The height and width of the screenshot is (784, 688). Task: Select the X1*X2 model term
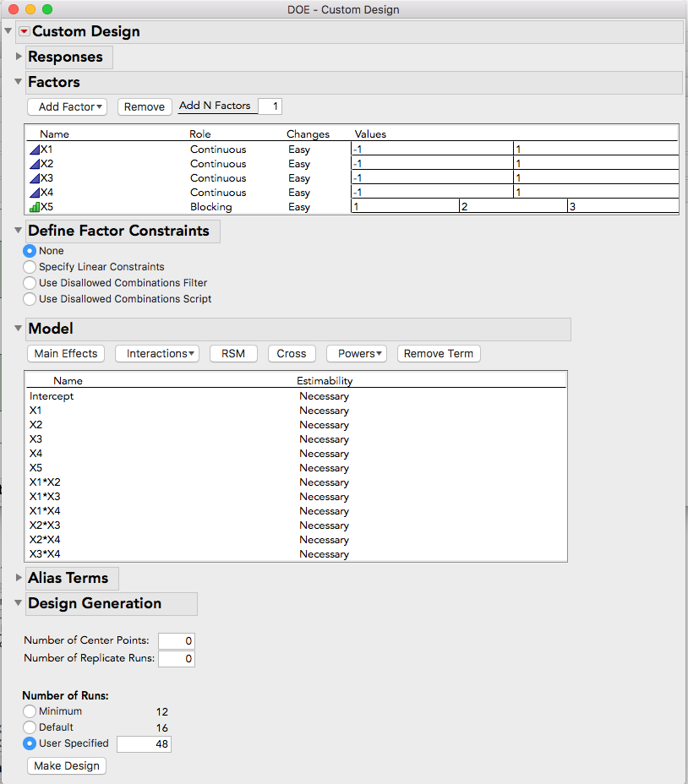(x=45, y=482)
